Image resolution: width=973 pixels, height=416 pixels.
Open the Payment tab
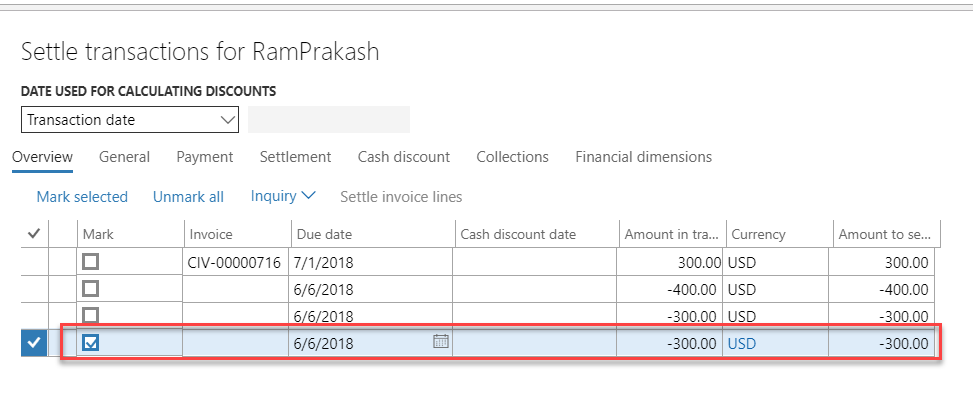pos(204,157)
